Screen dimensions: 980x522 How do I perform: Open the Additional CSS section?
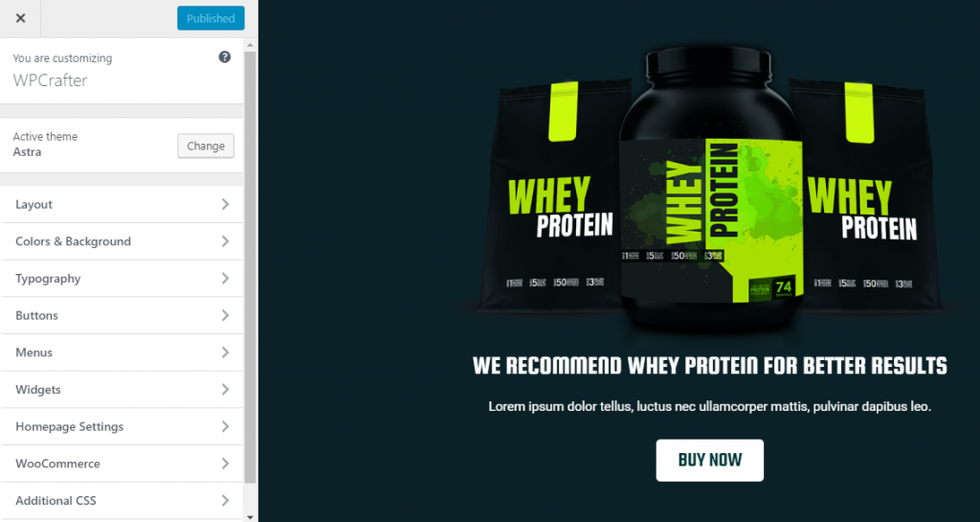coord(122,500)
